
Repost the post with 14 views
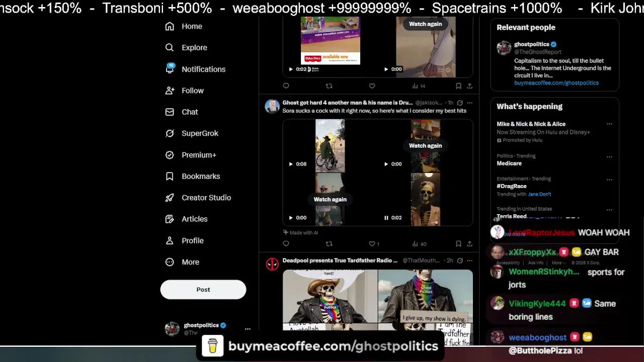pos(329,86)
